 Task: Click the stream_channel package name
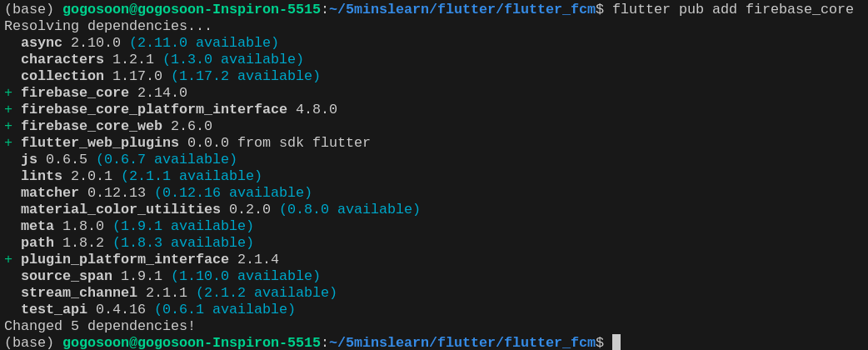(79, 292)
